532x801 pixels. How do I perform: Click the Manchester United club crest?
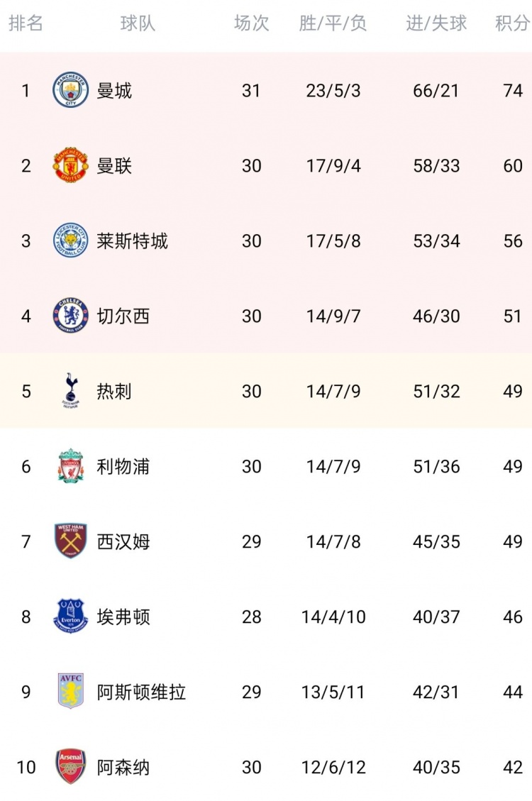(x=70, y=165)
